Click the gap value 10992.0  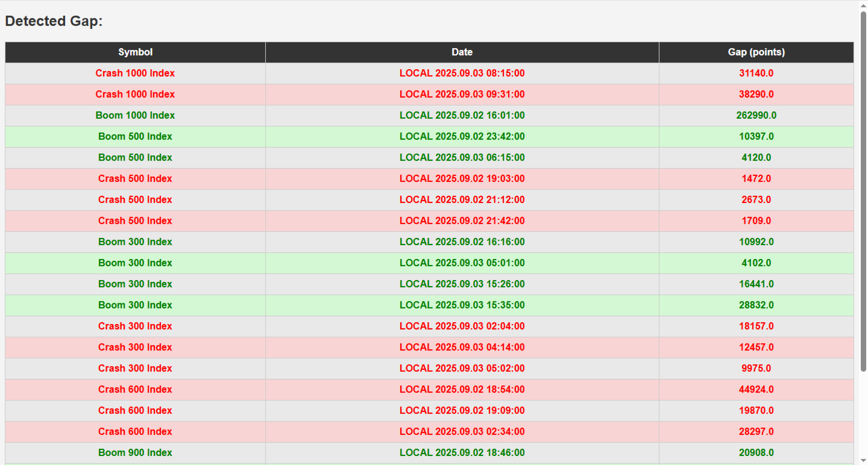coord(756,242)
